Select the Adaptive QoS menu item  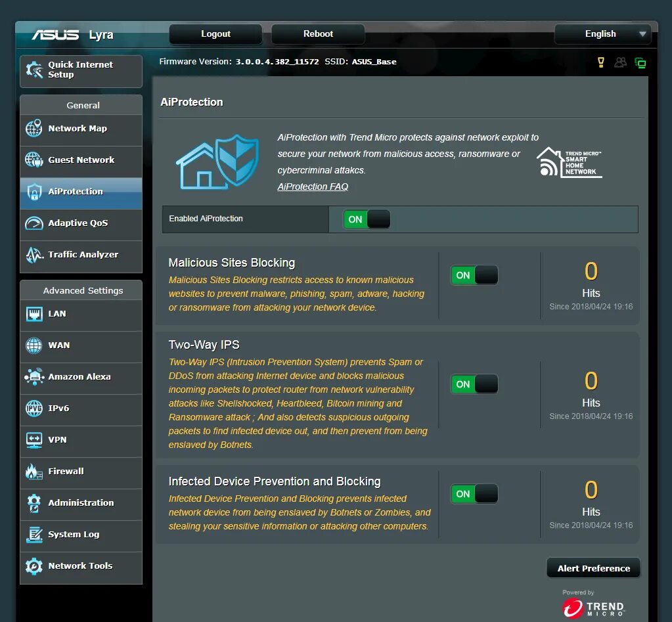coord(81,223)
